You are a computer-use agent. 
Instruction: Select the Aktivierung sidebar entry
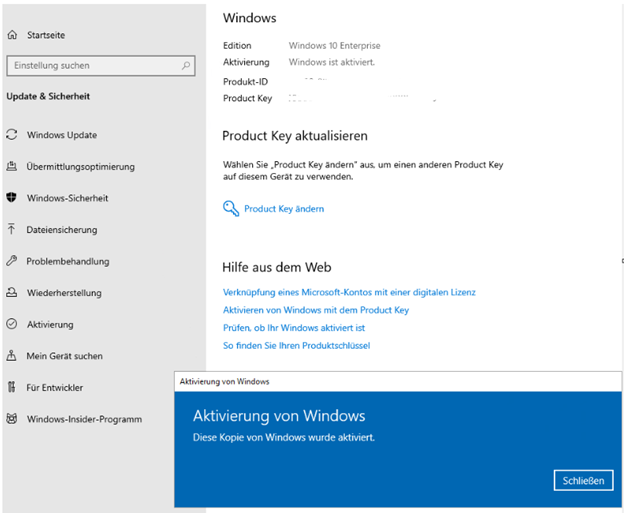pyautogui.click(x=50, y=324)
